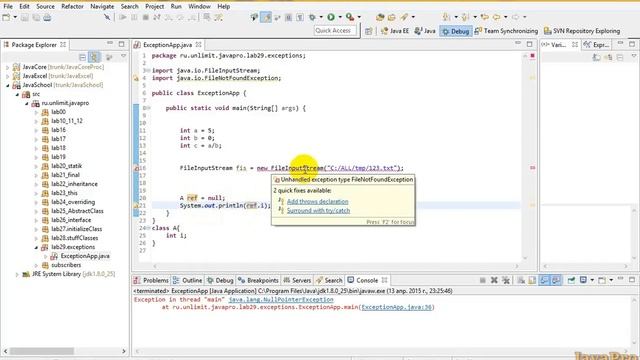
Task: Click the Debug bug launch icon
Action: tap(313, 17)
